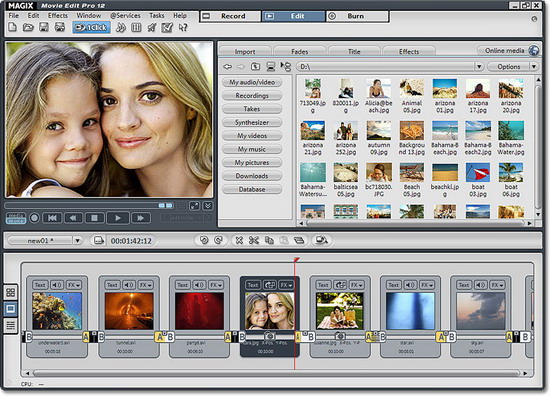Toggle the media/movie preview switch
This screenshot has height=396, width=550.
click(16, 218)
